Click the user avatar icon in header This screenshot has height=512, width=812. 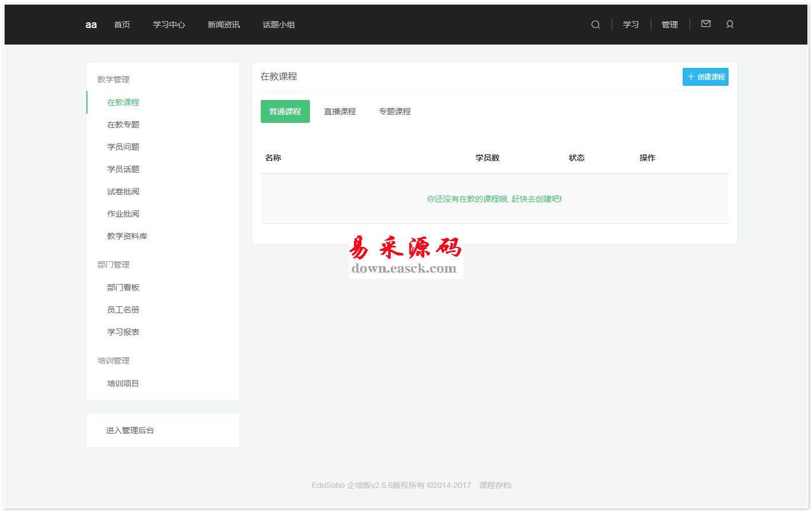coord(730,24)
